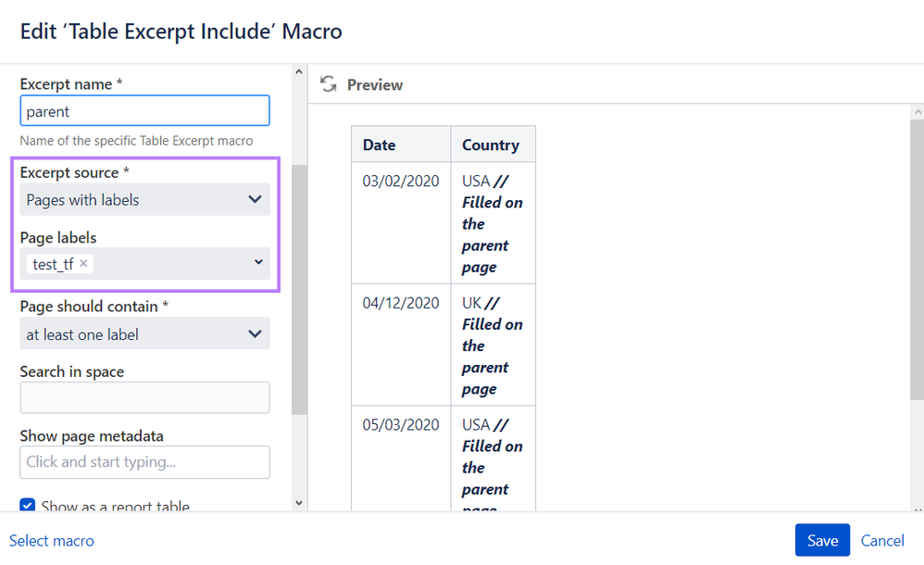
Task: Open the Select macro link
Action: [52, 541]
